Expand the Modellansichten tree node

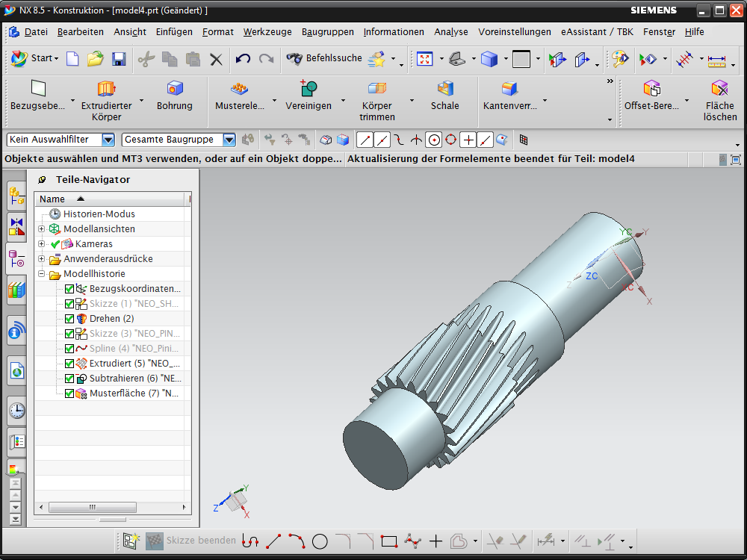(41, 229)
